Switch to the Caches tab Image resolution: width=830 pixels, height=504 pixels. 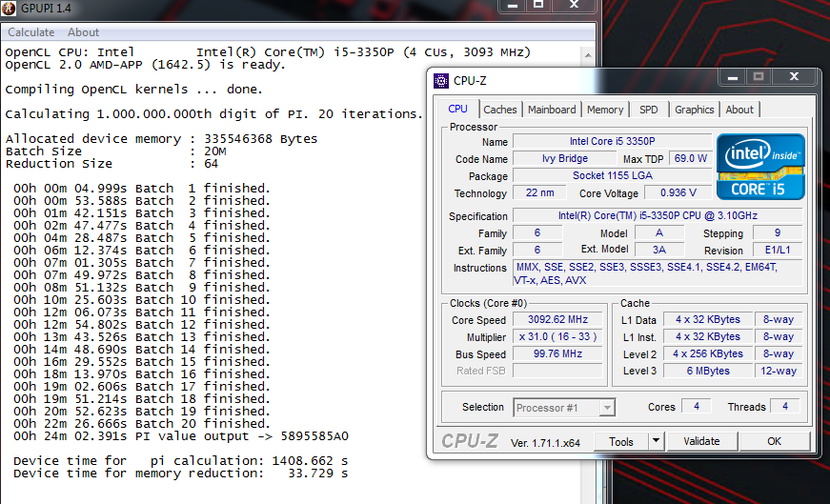pos(499,110)
